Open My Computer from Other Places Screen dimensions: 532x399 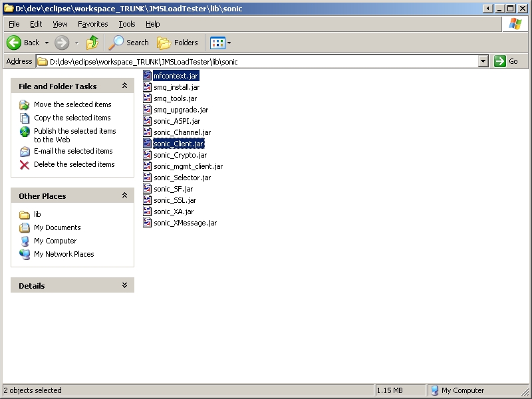[x=55, y=241]
